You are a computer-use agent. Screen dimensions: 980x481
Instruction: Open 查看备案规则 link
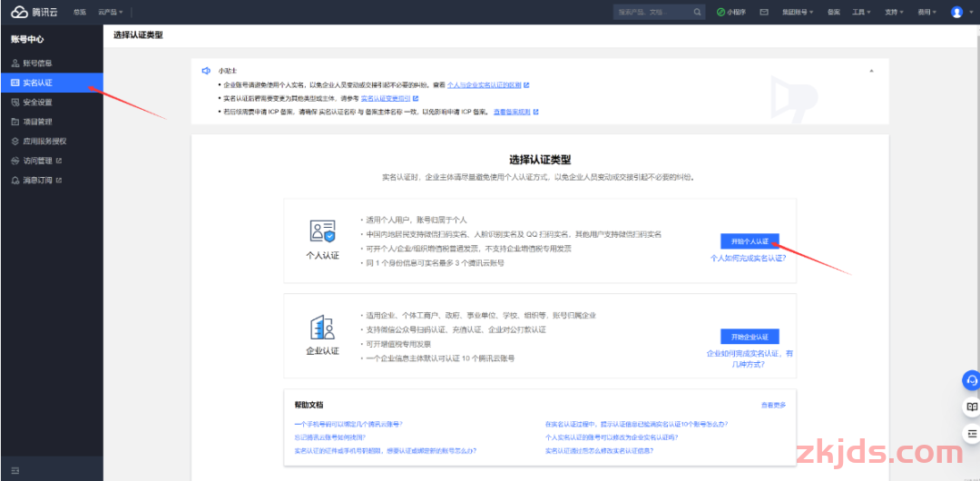click(512, 112)
